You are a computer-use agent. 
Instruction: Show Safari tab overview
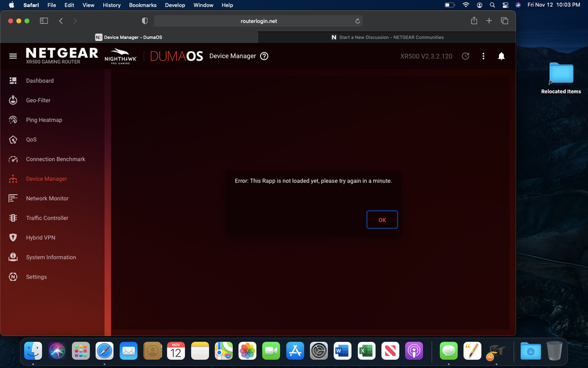(x=504, y=21)
